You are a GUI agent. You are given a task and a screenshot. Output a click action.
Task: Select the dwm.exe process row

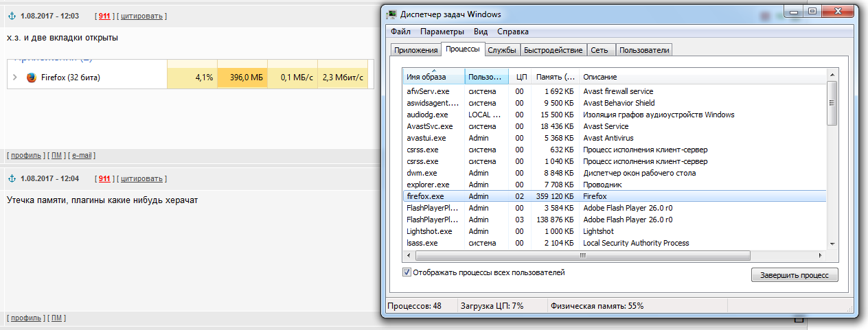point(615,173)
